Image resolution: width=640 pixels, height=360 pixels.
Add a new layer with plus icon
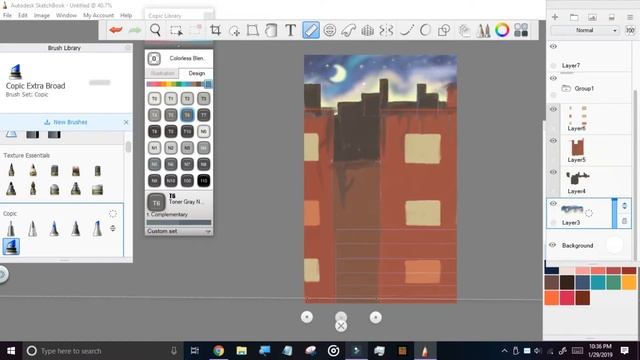(x=555, y=17)
